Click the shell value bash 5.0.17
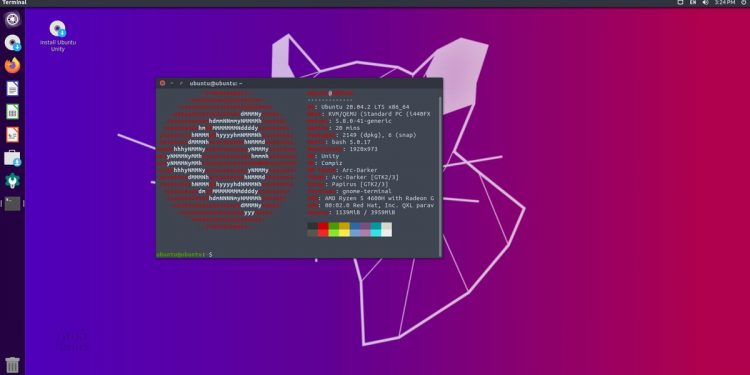750x375 pixels. pyautogui.click(x=351, y=142)
